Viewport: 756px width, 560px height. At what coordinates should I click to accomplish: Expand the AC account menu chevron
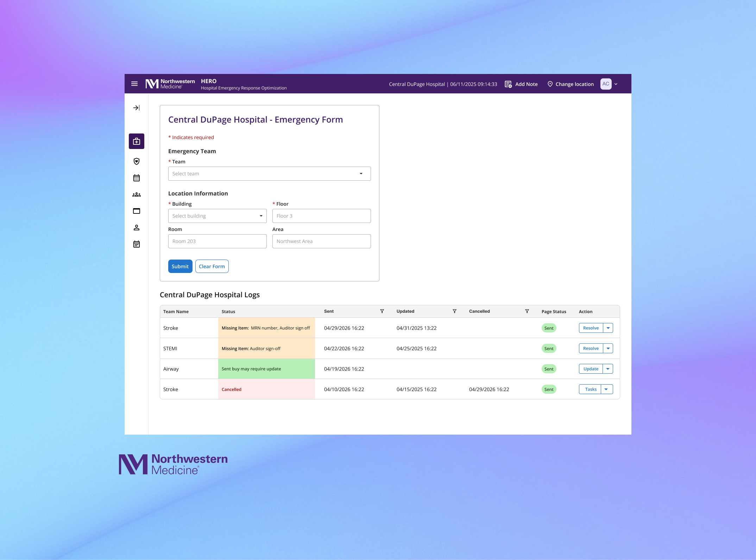pos(616,84)
